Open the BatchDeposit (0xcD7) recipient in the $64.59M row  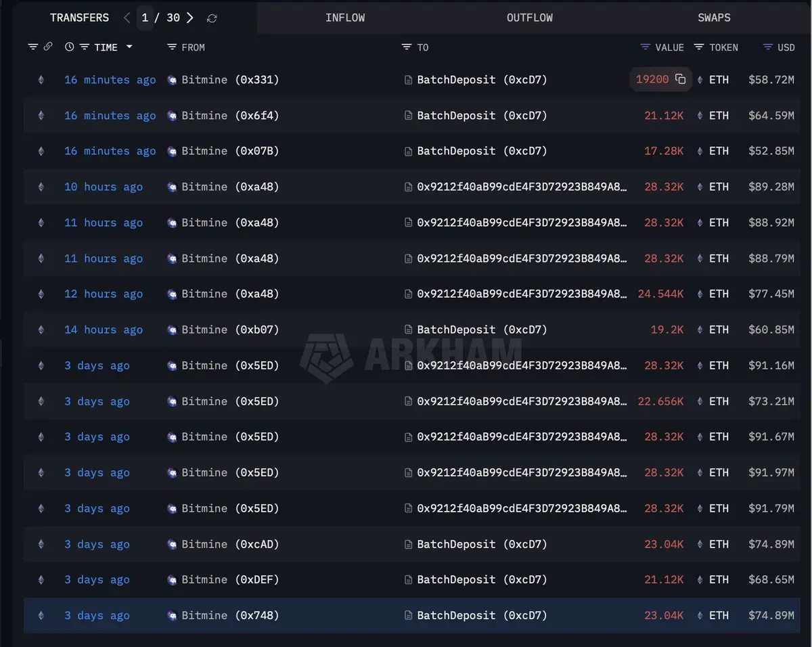[482, 116]
